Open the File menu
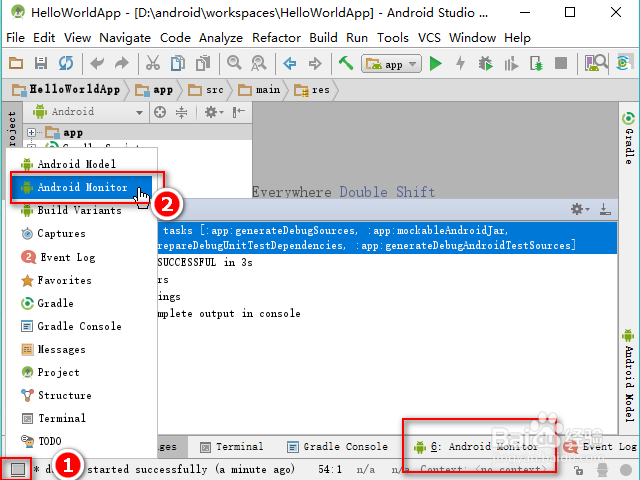This screenshot has height=480, width=640. pyautogui.click(x=16, y=38)
